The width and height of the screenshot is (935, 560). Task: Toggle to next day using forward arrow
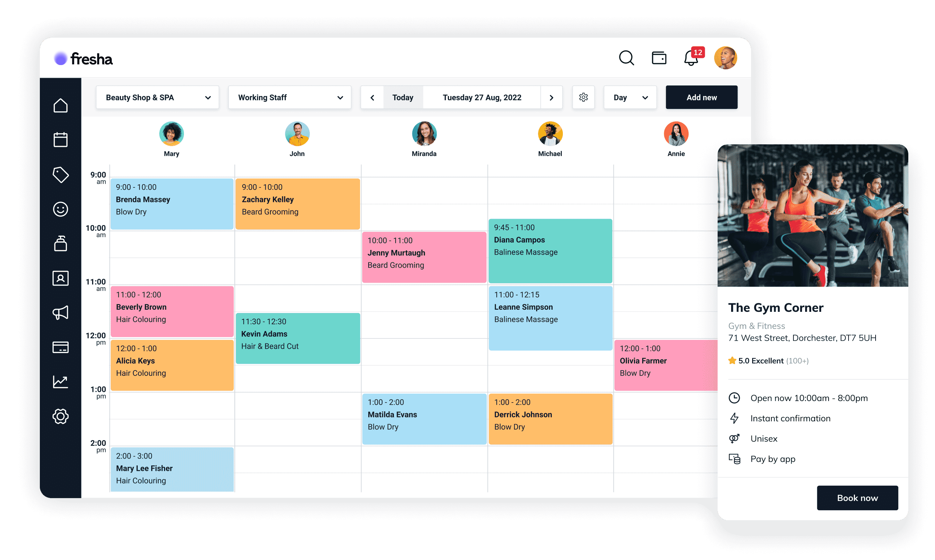(x=551, y=97)
